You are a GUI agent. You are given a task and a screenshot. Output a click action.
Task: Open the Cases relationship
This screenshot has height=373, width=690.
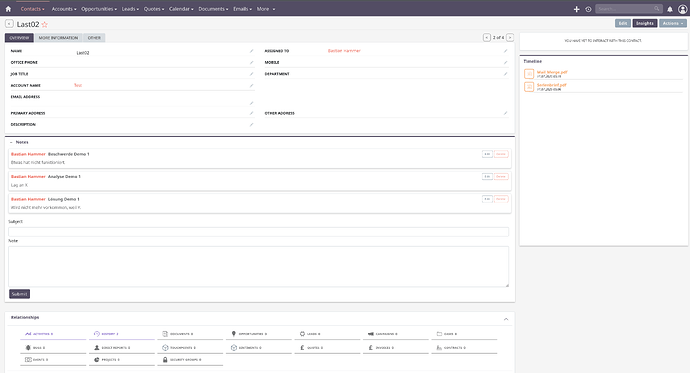coord(464,334)
